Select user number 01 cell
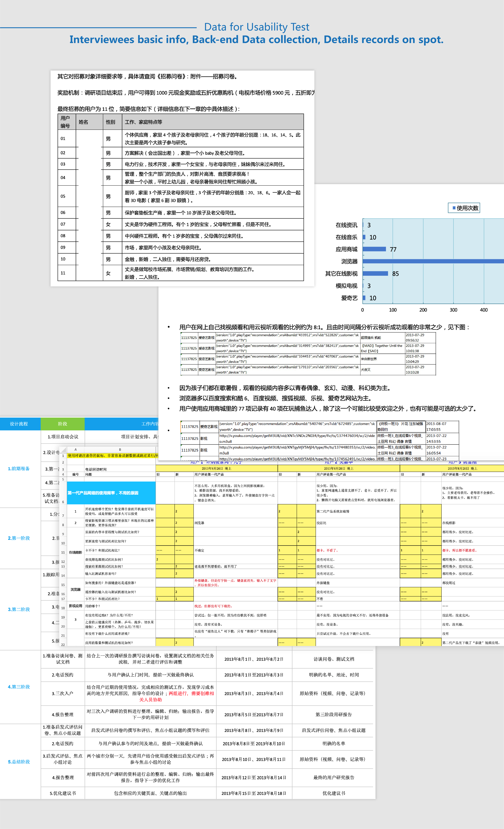This screenshot has width=504, height=829. point(67,138)
